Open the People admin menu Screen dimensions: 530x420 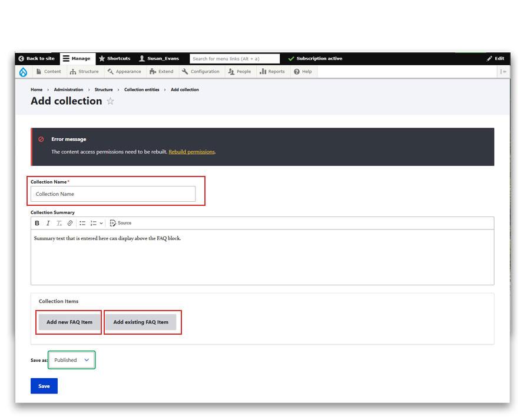240,72
